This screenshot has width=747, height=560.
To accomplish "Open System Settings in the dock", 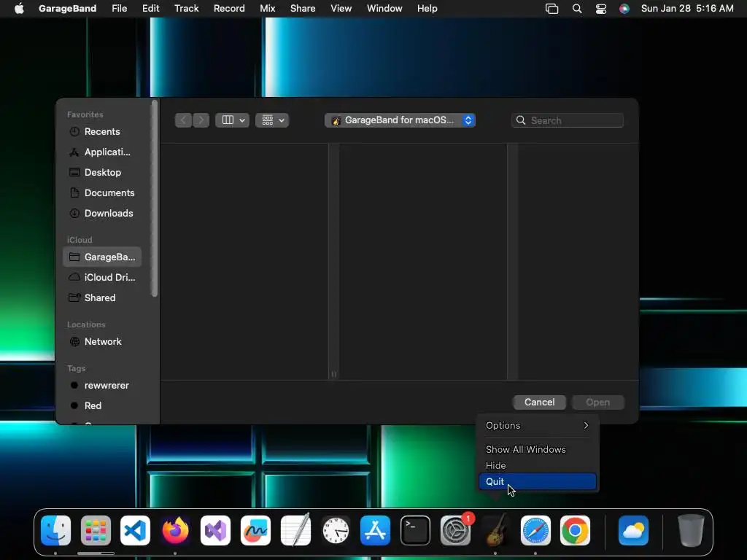I will pos(455,531).
